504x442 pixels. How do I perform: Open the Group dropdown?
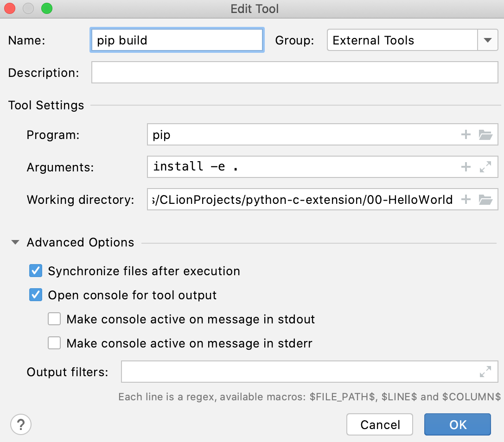pos(487,40)
